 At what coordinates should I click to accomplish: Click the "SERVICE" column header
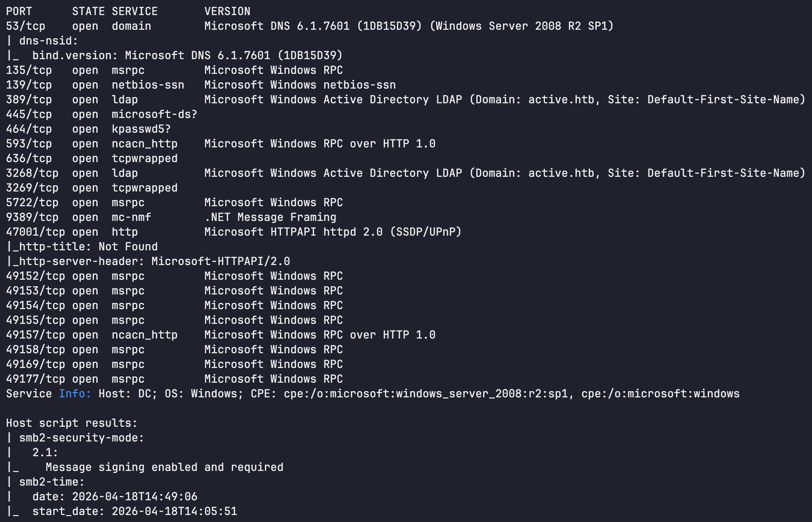tap(134, 11)
